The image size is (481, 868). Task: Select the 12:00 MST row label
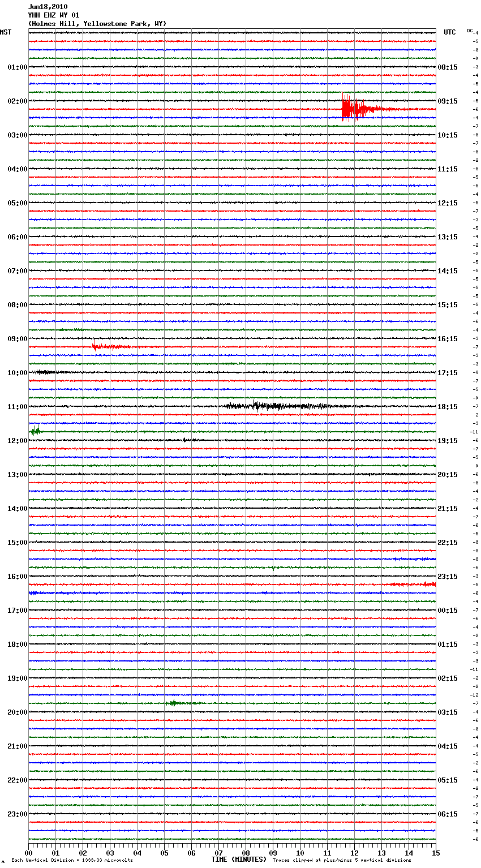(x=18, y=441)
